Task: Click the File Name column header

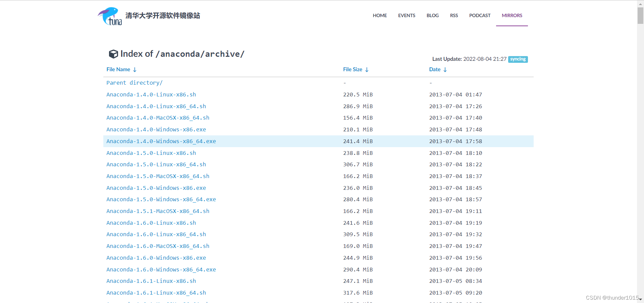Action: click(118, 70)
